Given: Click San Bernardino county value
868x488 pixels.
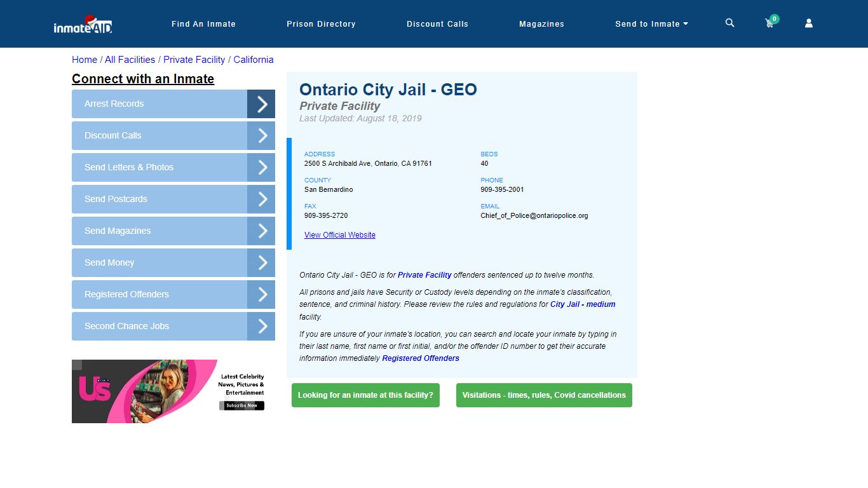Looking at the screenshot, I should (329, 189).
